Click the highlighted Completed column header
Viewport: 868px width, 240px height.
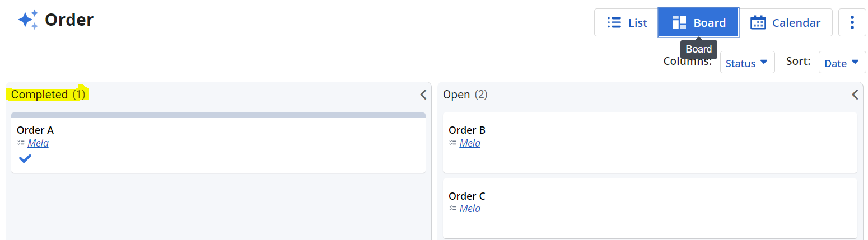pyautogui.click(x=48, y=95)
